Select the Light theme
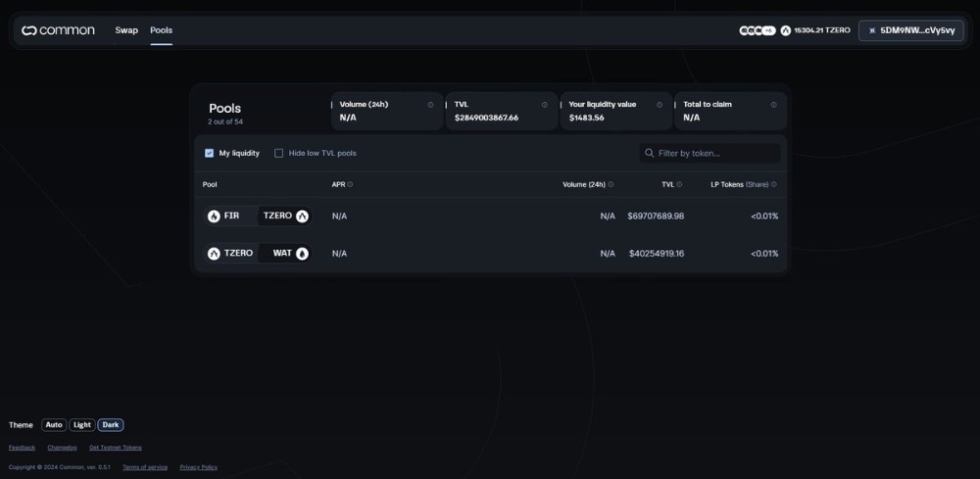The width and height of the screenshot is (980, 479). point(82,425)
